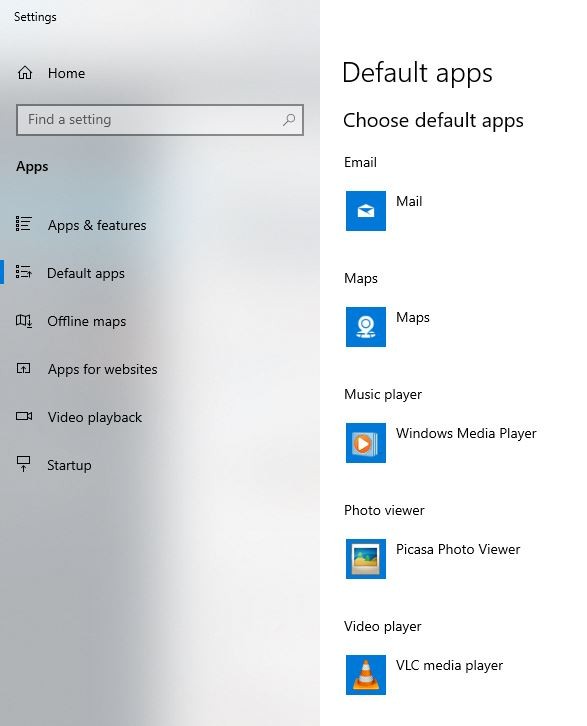Select Default apps in sidebar
The image size is (587, 726).
[x=86, y=273]
